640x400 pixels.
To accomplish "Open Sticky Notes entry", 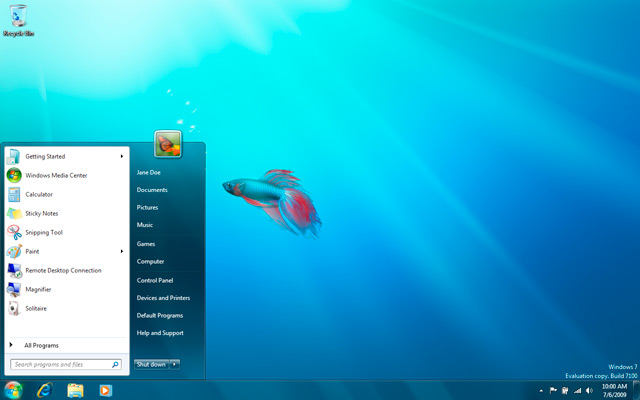I will coord(42,213).
